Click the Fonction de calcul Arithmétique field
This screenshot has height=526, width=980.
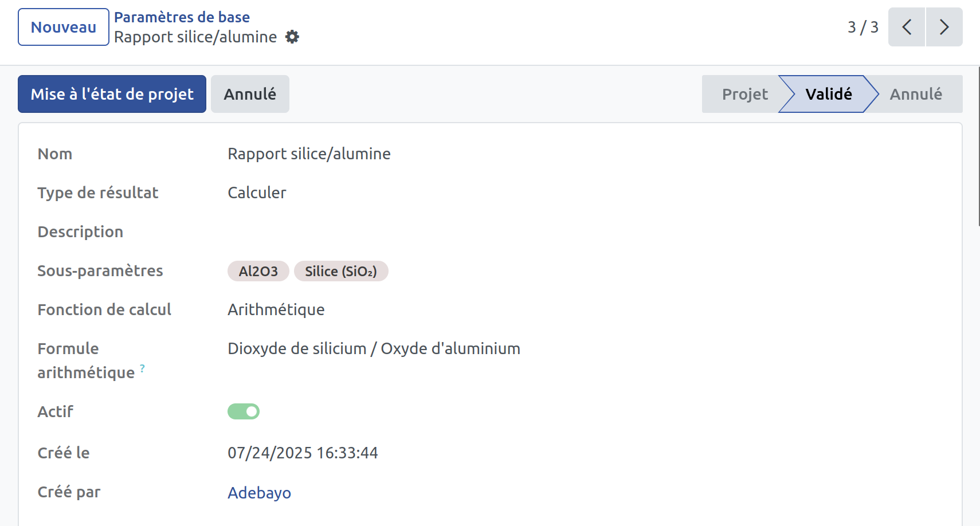pyautogui.click(x=276, y=309)
